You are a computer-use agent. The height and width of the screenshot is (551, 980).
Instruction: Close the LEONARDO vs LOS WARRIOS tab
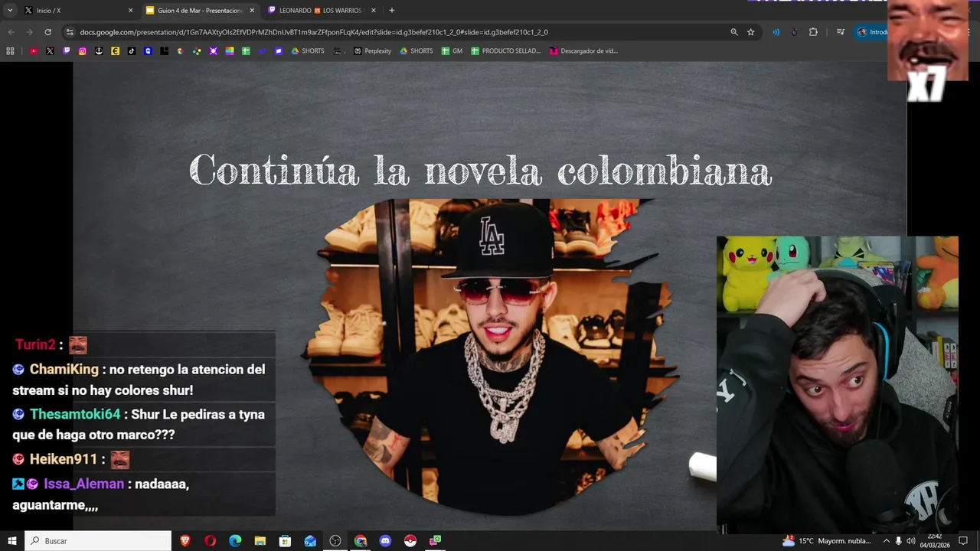coord(374,11)
